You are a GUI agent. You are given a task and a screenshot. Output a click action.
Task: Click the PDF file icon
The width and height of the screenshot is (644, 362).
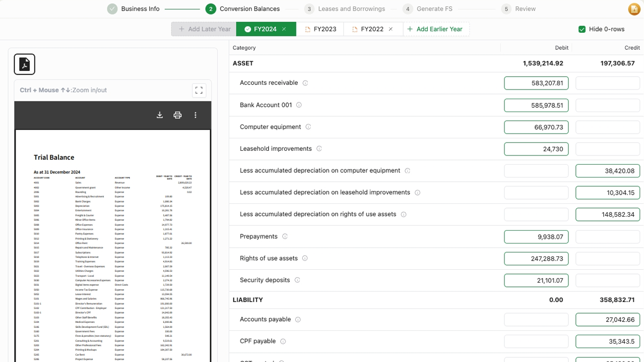pos(25,64)
